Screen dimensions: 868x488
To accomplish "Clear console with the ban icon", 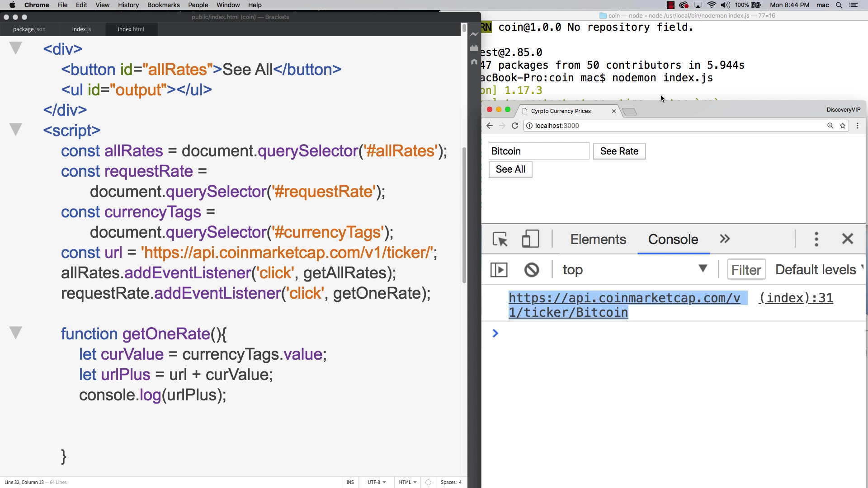I will pos(532,270).
